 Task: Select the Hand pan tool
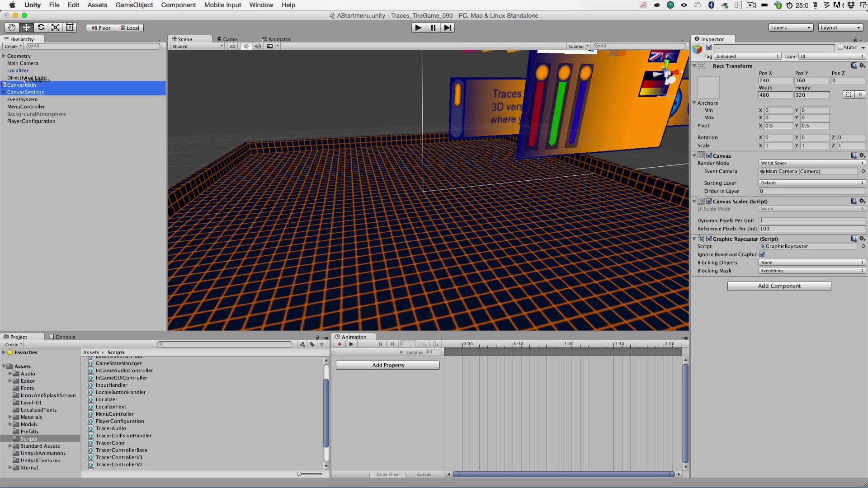point(11,28)
